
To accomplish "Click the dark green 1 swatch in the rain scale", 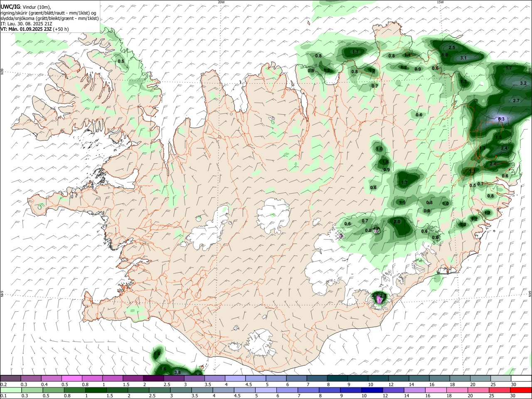I will 96,390.
